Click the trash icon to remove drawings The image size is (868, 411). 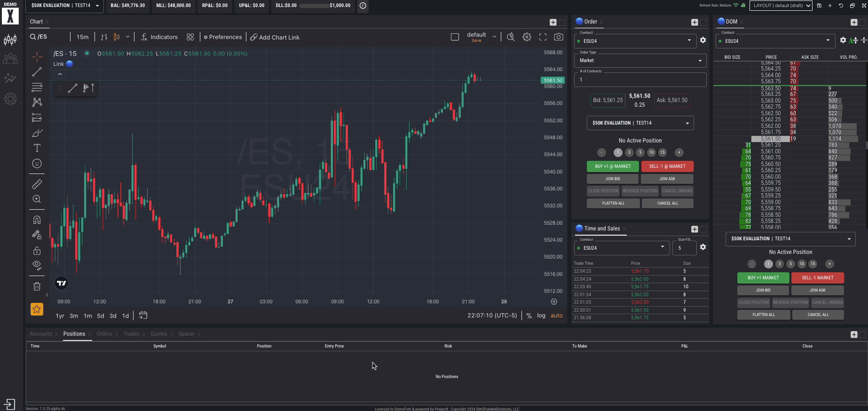pos(37,286)
